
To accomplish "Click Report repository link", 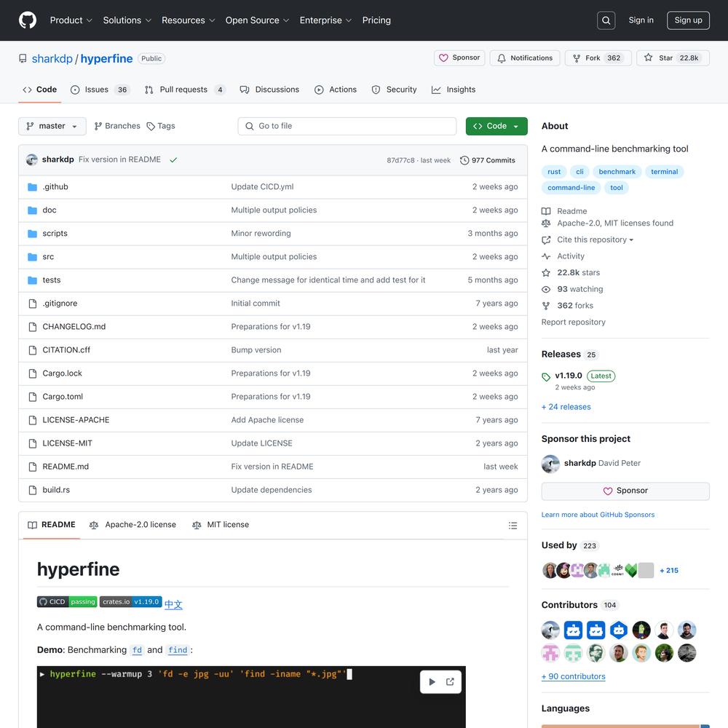I will pos(574,323).
